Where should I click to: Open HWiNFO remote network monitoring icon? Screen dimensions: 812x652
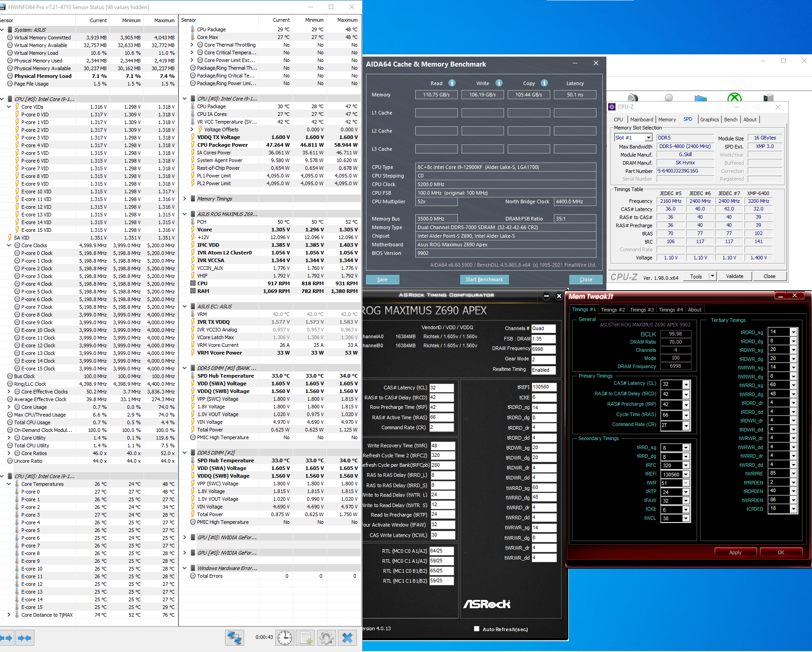click(235, 638)
